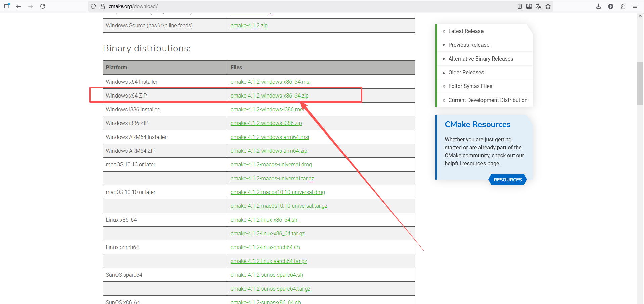Click the shield tracking protection icon

pos(93,6)
